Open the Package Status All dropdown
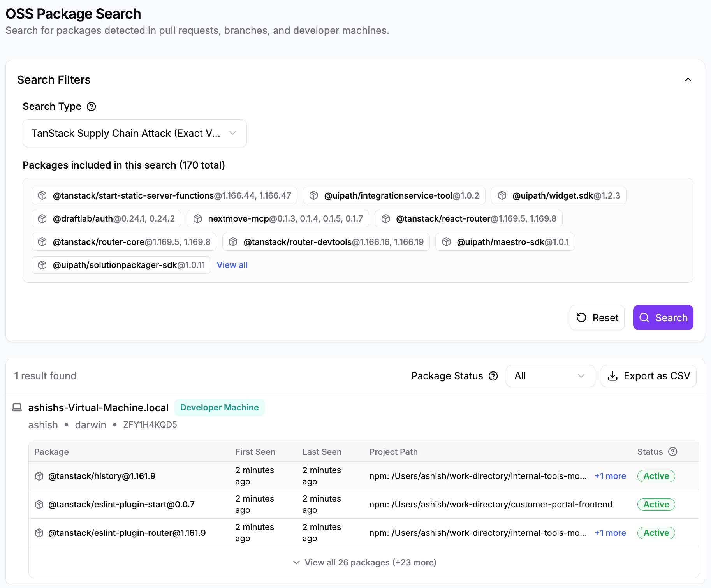 (550, 376)
